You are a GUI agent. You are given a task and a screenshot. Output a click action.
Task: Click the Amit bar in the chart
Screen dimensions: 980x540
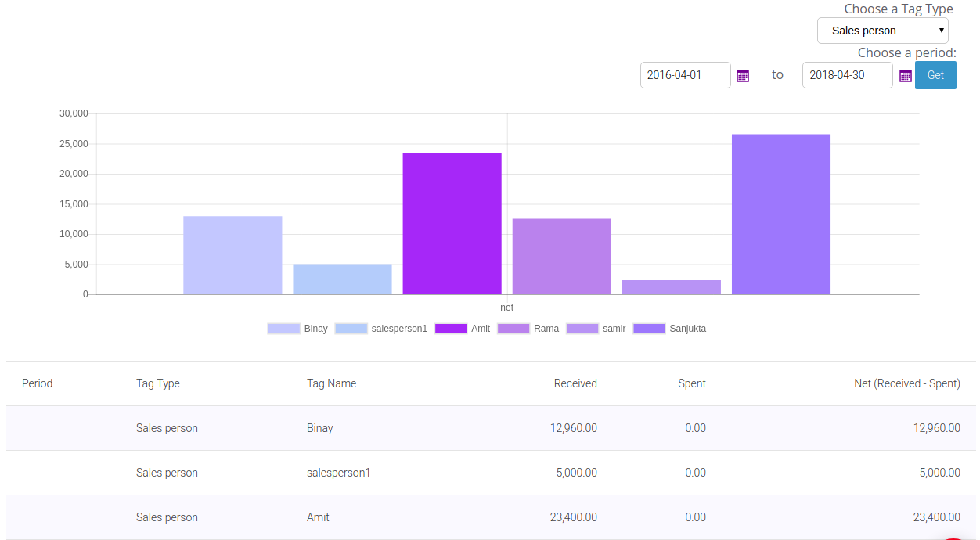coord(452,224)
